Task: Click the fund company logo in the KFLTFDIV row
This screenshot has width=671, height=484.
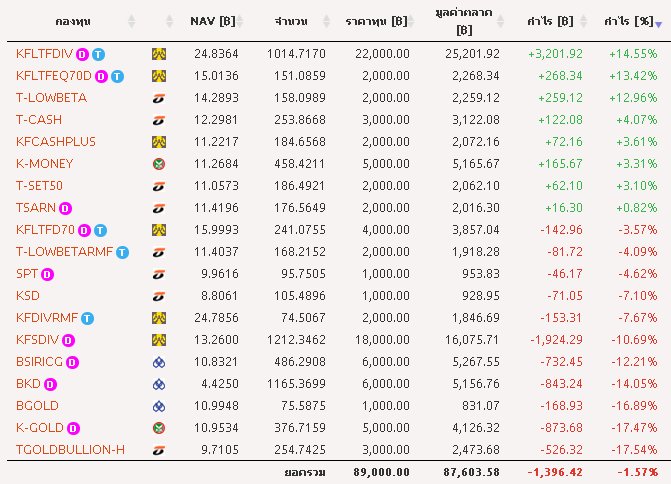Action: 159,54
